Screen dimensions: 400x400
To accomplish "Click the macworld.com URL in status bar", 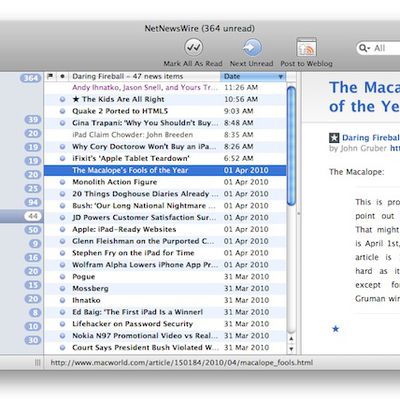I will point(182,363).
